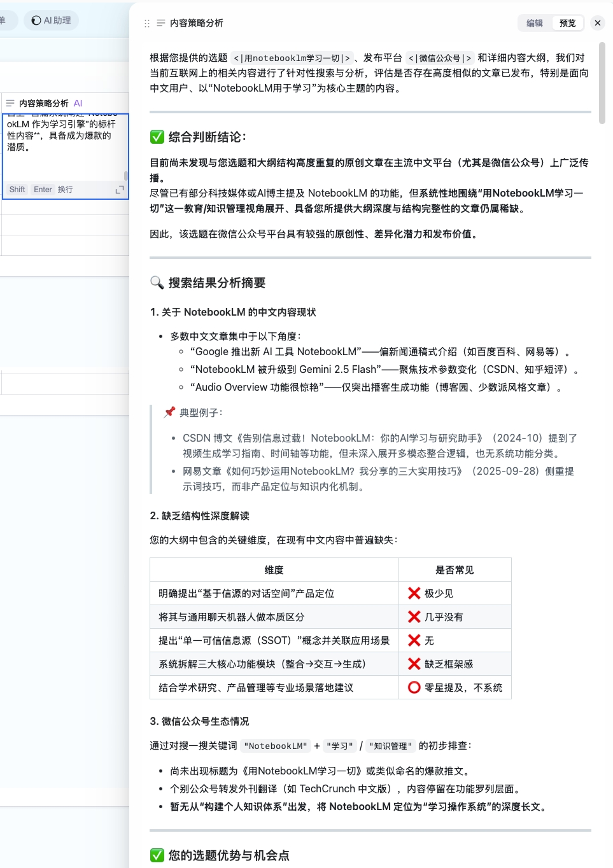613x868 pixels.
Task: Click the list icon beside panel title 内容策略分析
Action: pos(161,23)
